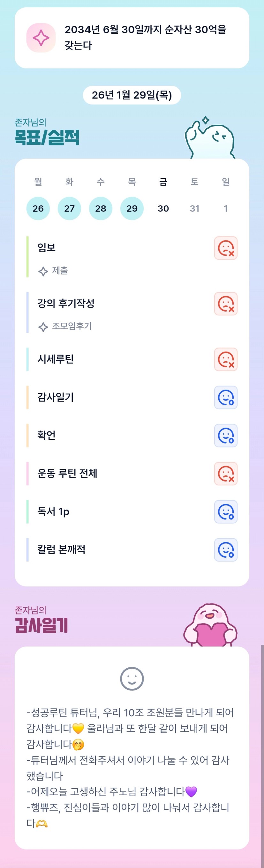This screenshot has height=868, width=264.
Task: Click the sparkle icon beside 조모임후기
Action: coord(43,327)
